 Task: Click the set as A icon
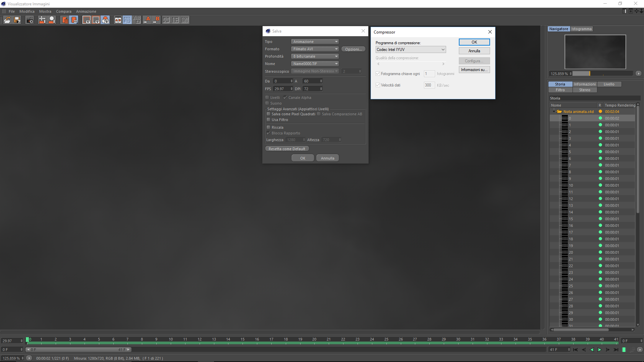147,20
